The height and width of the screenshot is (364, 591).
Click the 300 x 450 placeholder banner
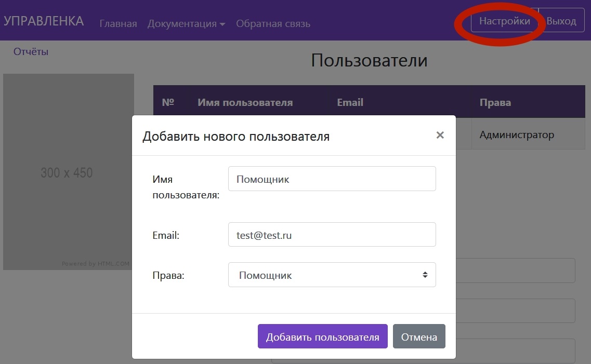tap(68, 172)
